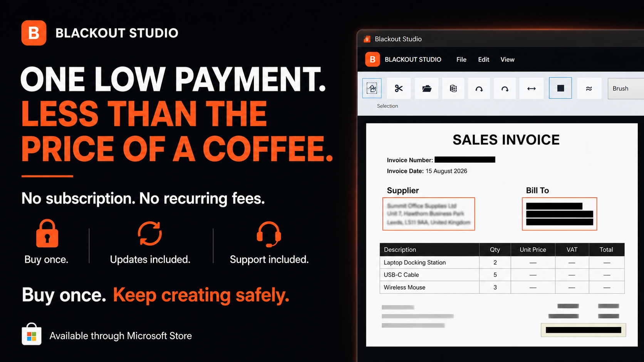Click the 'Support included.' label
This screenshot has width=644, height=362.
point(269,260)
